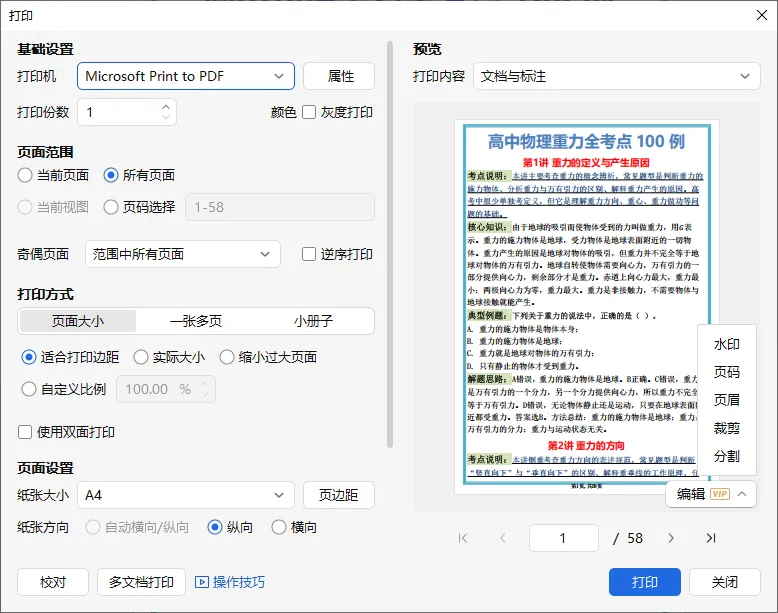Select the 横向 orientation radio button
The height and width of the screenshot is (613, 778).
click(x=279, y=527)
